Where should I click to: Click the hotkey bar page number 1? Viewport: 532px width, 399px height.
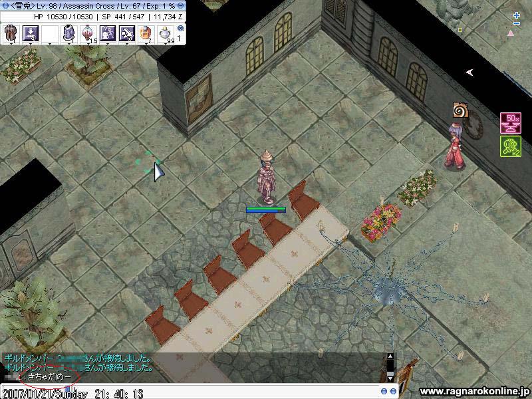(179, 39)
